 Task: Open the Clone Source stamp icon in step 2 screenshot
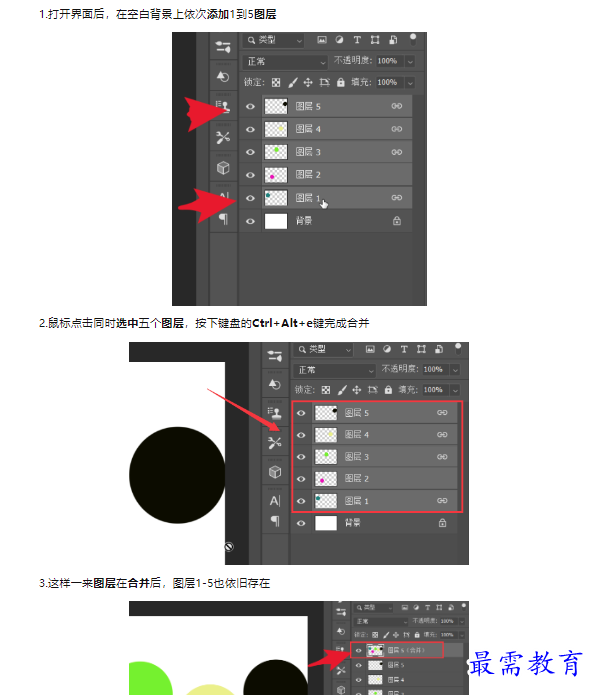(x=275, y=413)
